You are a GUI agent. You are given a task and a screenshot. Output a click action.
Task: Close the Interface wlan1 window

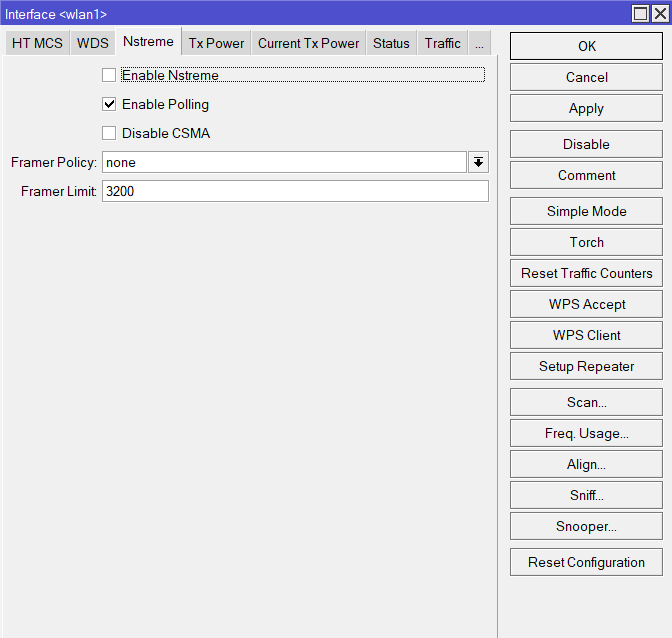(660, 14)
